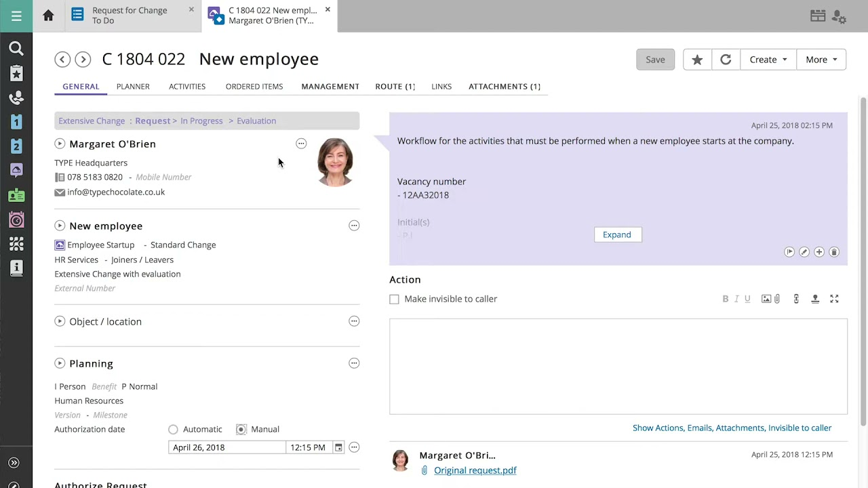Click Show Actions, Emails, Attachments link
Viewport: 868px width, 488px height.
coord(732,428)
